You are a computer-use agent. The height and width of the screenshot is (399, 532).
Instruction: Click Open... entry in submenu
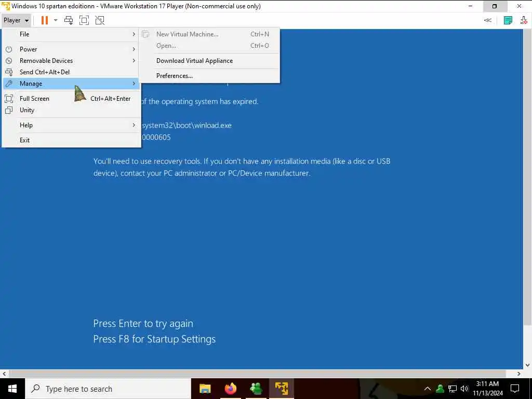(209, 46)
